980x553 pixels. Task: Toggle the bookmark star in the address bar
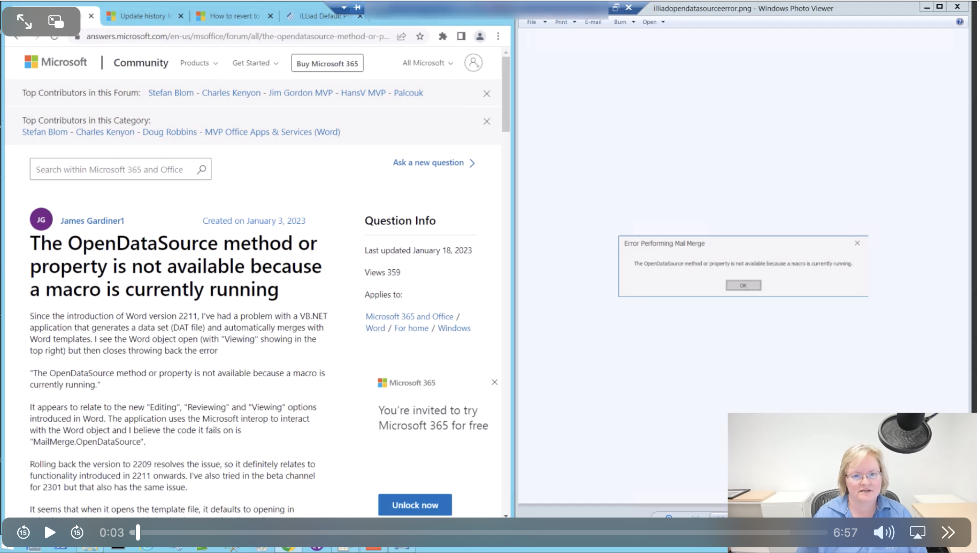coord(419,36)
